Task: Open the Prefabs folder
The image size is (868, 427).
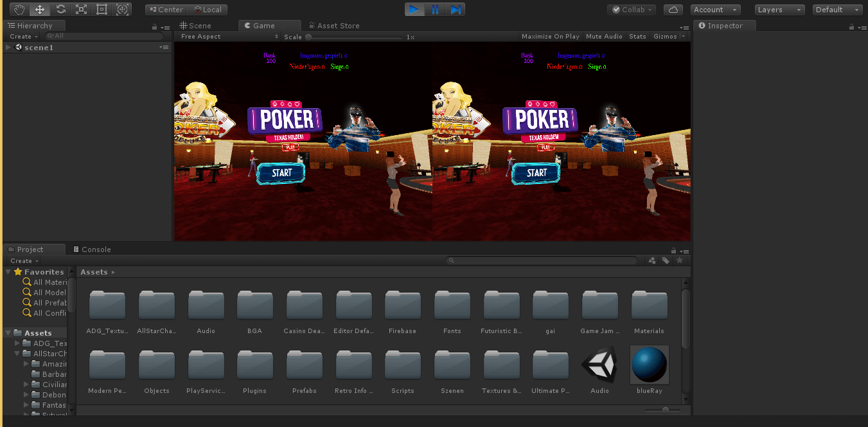Action: coord(305,372)
